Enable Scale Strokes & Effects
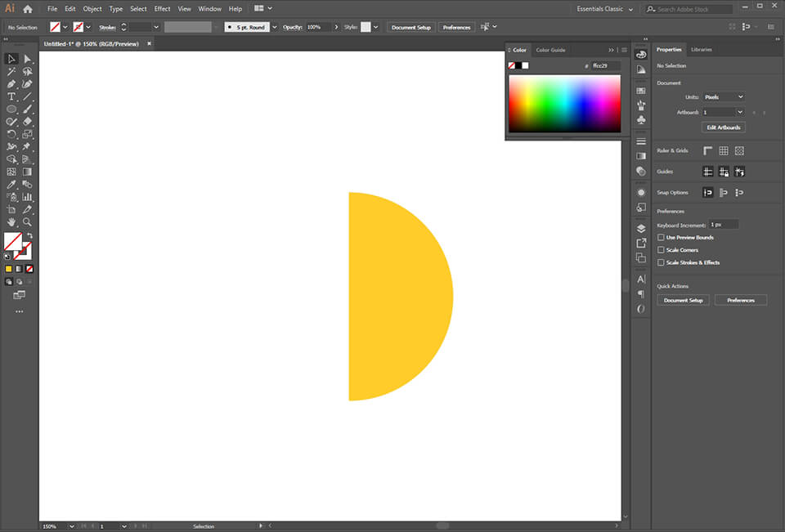785x532 pixels. 661,262
